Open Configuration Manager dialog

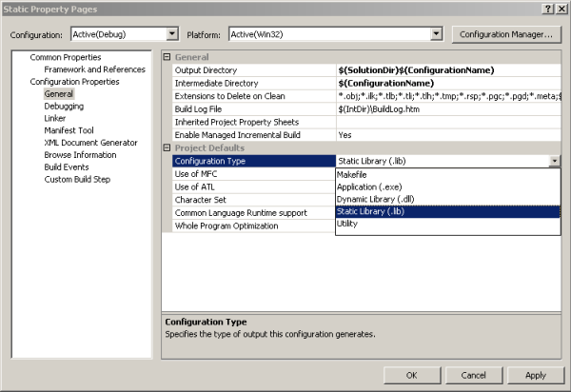coord(504,35)
